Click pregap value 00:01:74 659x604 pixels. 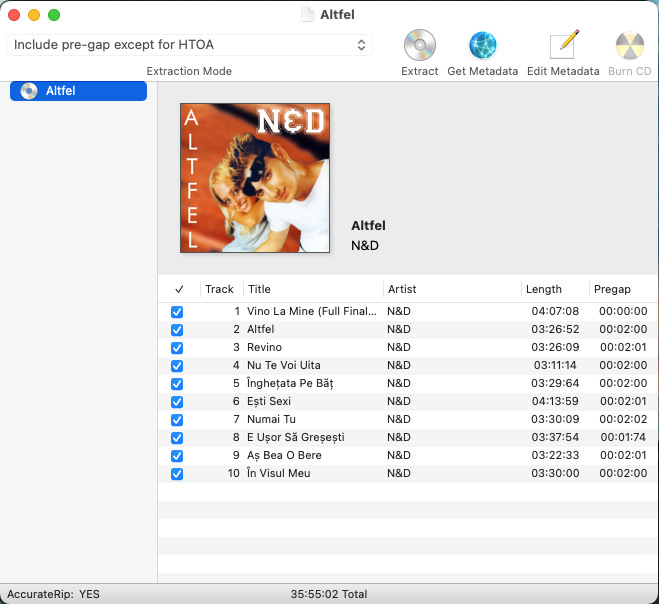623,437
